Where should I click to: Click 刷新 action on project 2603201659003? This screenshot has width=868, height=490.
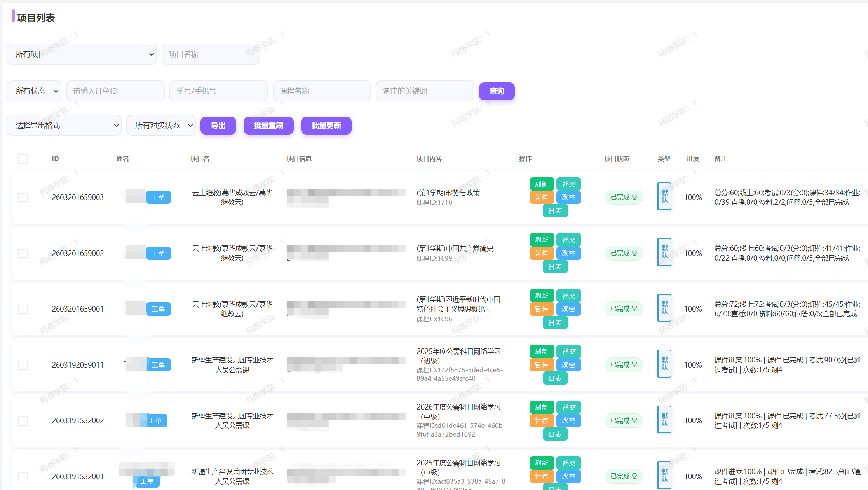(542, 184)
